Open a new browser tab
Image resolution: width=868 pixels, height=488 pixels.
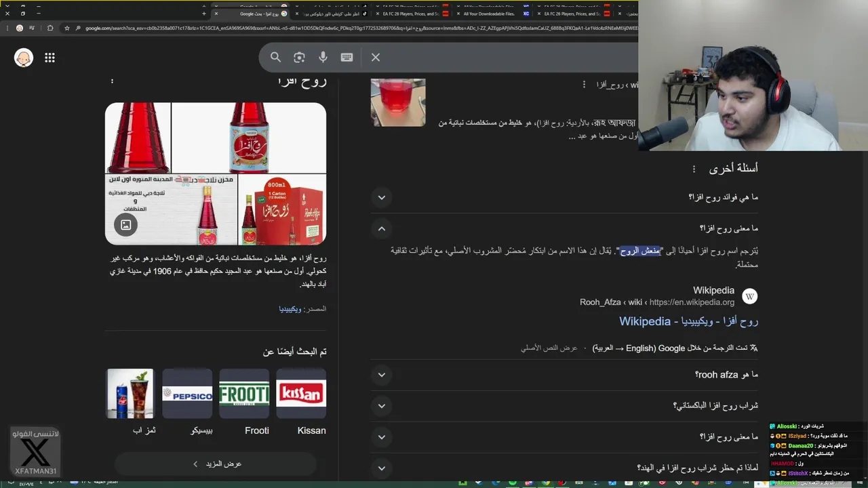pyautogui.click(x=203, y=14)
